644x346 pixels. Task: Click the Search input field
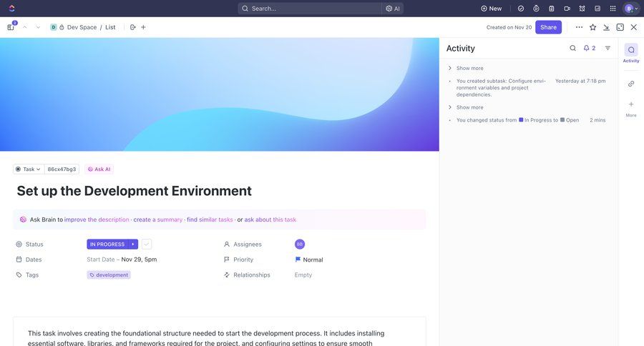pos(310,8)
